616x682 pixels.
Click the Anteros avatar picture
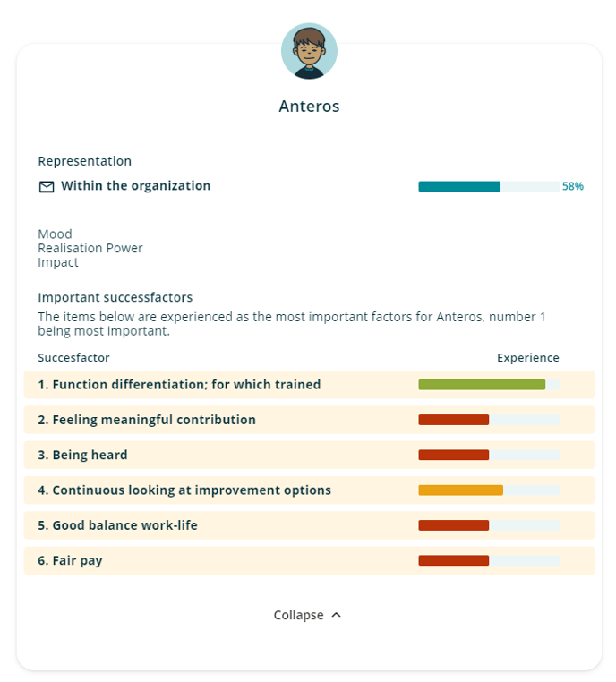[x=309, y=51]
